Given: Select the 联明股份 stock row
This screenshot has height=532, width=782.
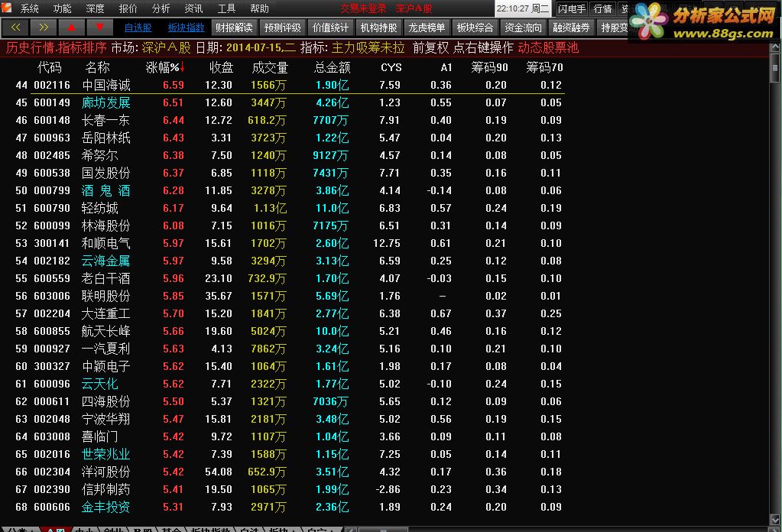Looking at the screenshot, I should pos(289,296).
